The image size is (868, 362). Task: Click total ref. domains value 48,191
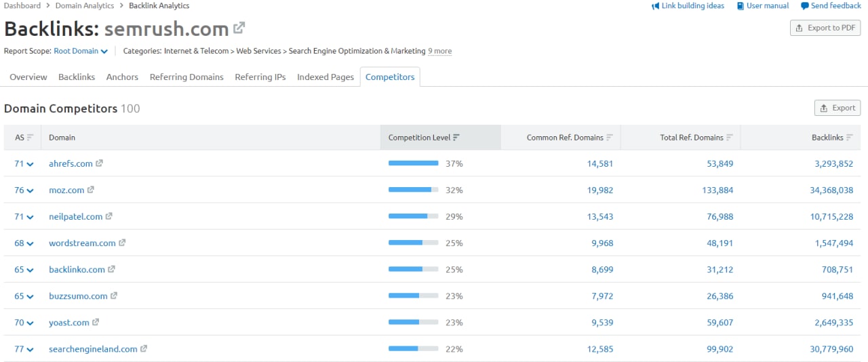719,243
